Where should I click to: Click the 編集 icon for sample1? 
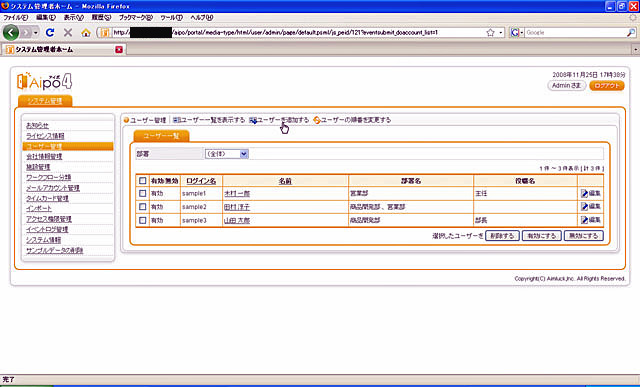(584, 194)
